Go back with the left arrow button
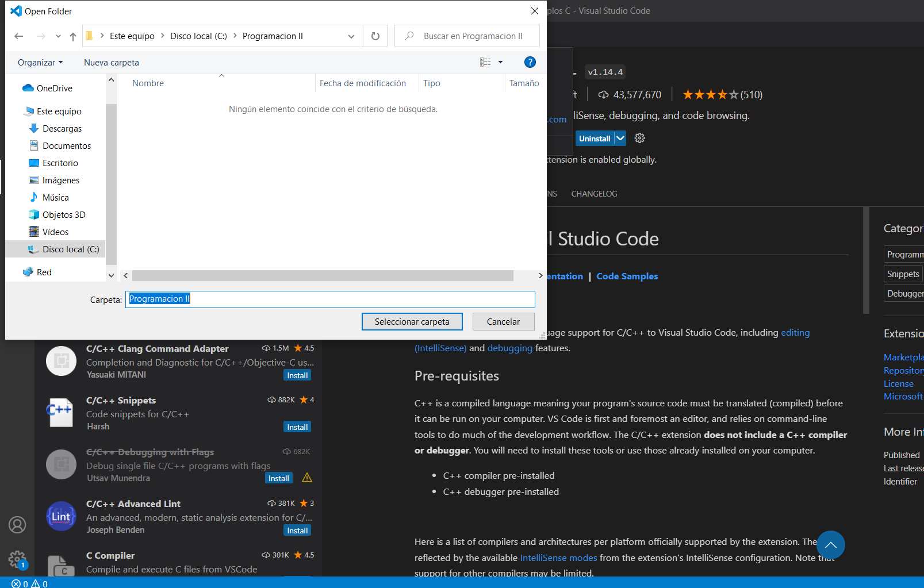This screenshot has height=588, width=924. pyautogui.click(x=19, y=36)
